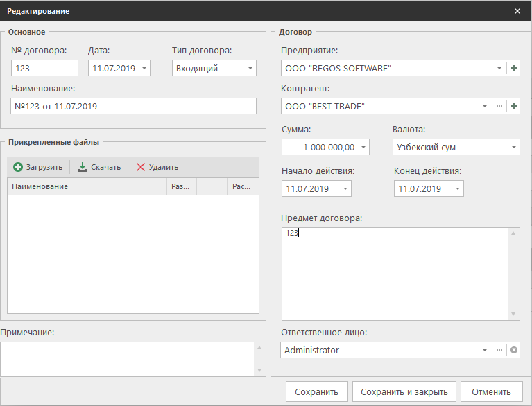The height and width of the screenshot is (406, 532).
Task: Add new enterprise with plus button
Action: pos(513,68)
